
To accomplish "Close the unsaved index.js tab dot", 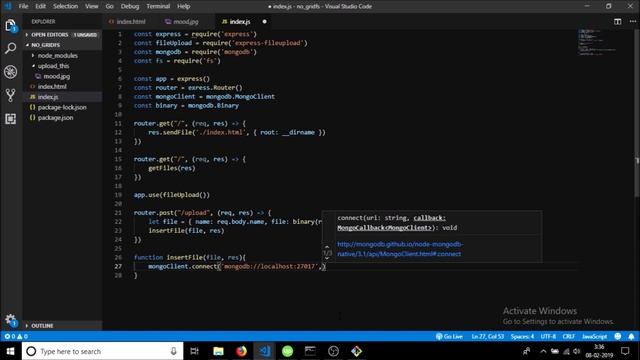I will click(264, 22).
